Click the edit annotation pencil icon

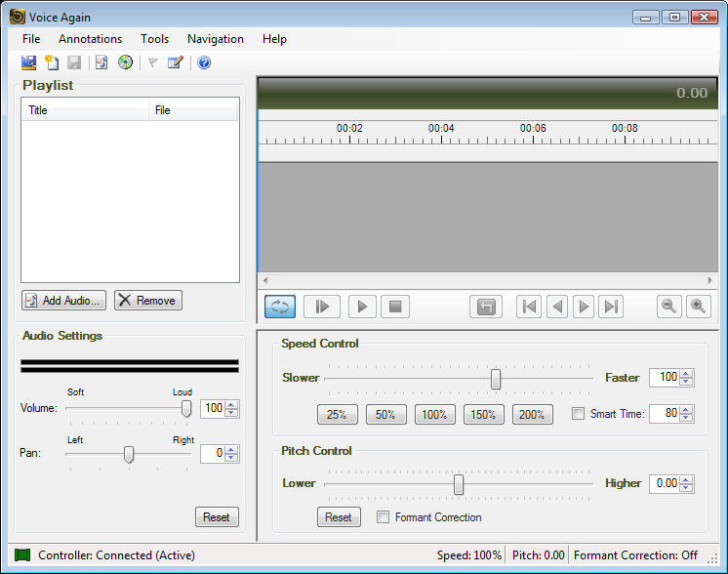point(175,62)
